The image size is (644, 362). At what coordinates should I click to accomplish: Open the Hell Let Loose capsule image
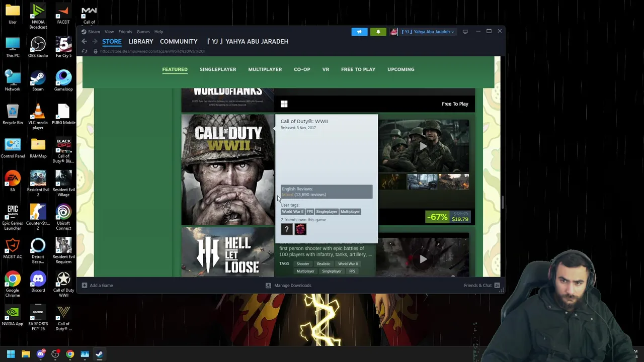[227, 252]
